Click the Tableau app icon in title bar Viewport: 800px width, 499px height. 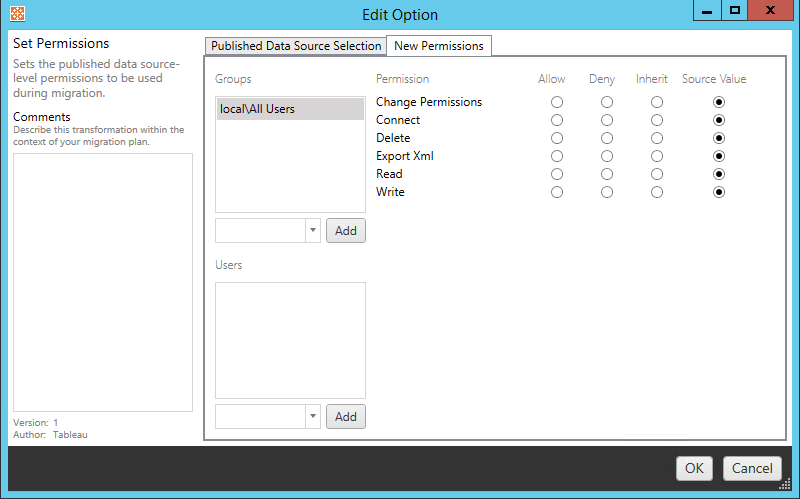17,15
